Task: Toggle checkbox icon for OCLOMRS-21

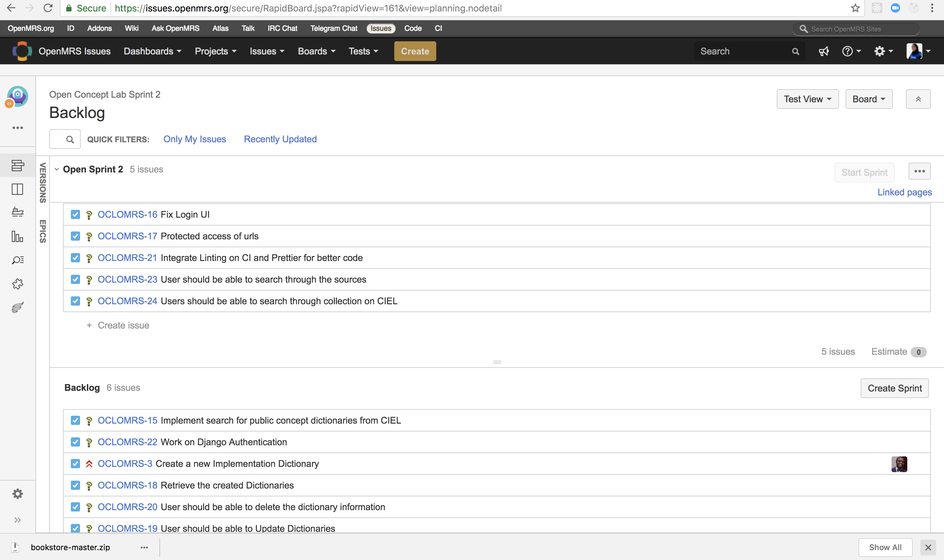Action: 75,258
